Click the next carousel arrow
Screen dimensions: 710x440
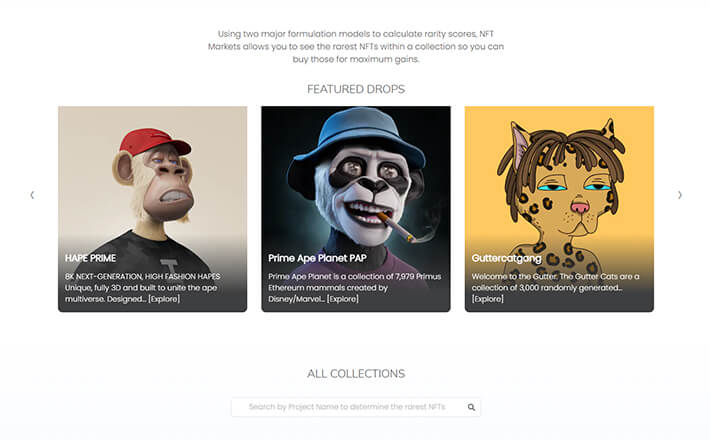click(680, 195)
